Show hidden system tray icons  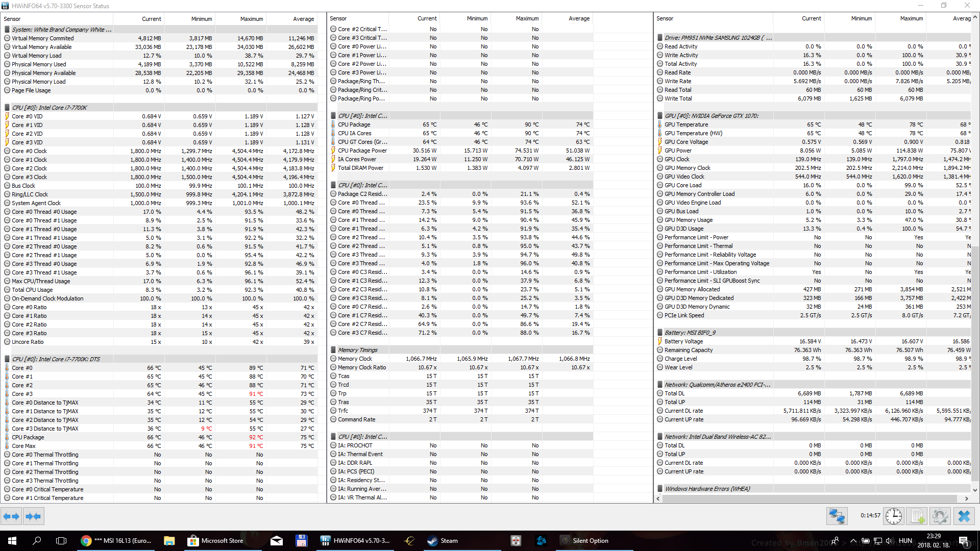click(853, 541)
